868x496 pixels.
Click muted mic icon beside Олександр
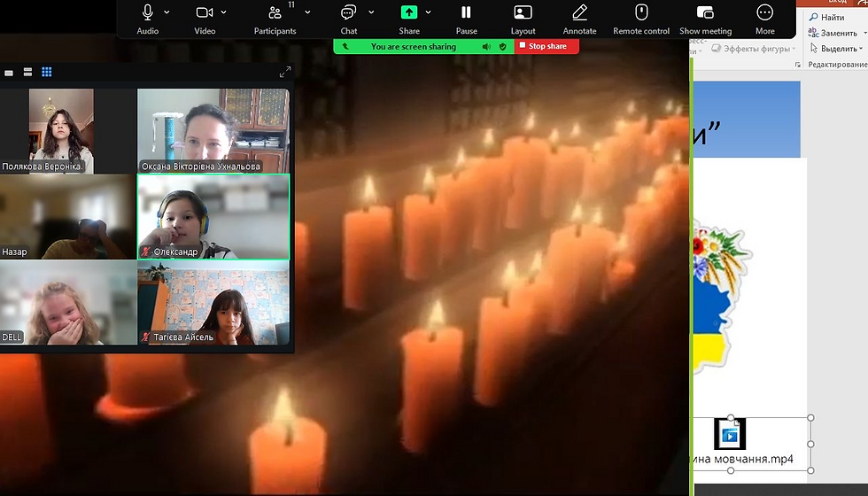[x=145, y=252]
